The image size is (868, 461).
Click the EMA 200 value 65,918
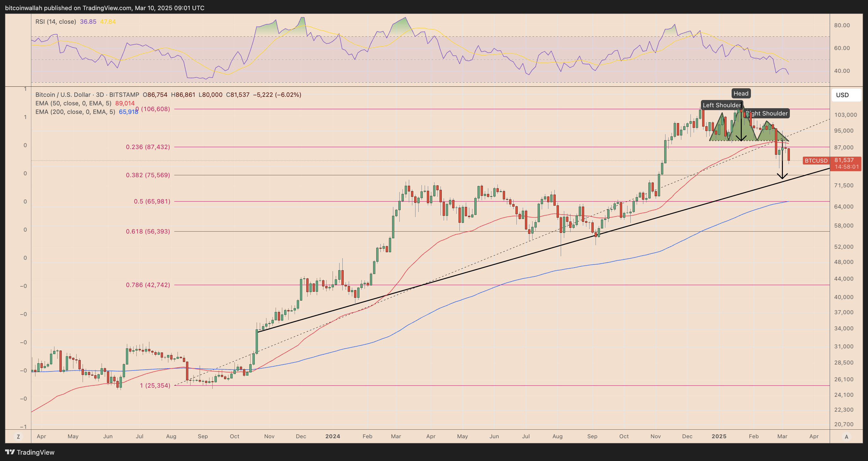point(128,112)
